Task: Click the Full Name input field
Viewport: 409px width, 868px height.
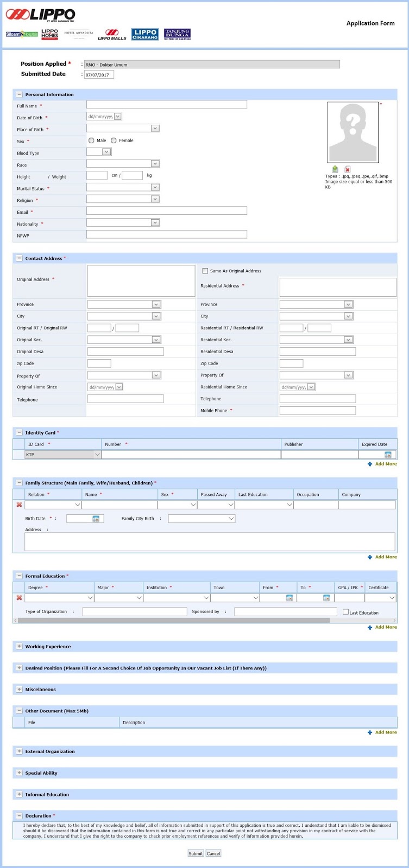Action: pyautogui.click(x=167, y=104)
